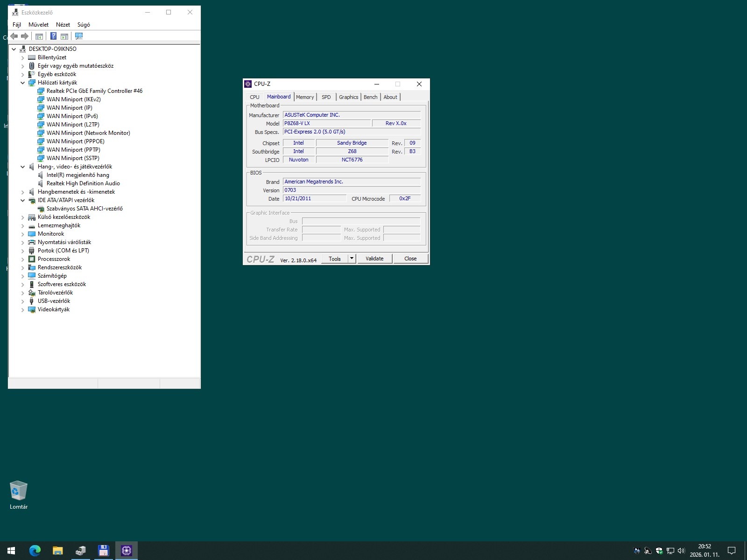
Task: Collapse the Hálózati kártyák category
Action: pos(22,83)
